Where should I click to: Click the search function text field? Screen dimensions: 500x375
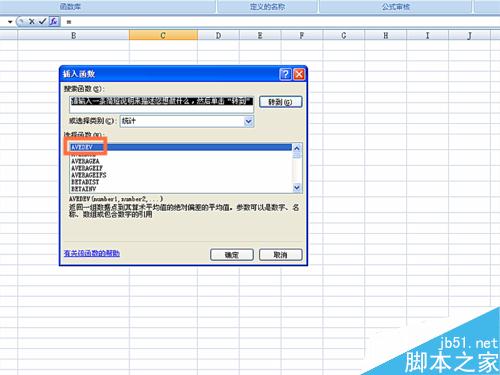162,104
